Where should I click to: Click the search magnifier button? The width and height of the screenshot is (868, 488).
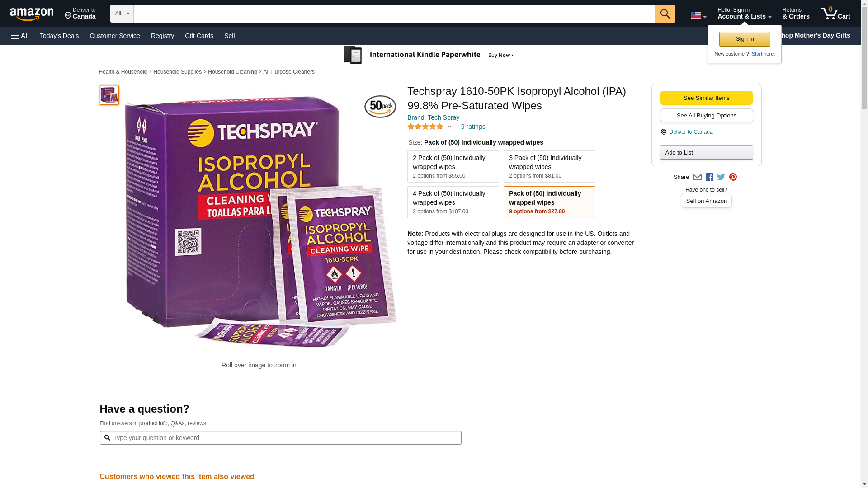(665, 14)
